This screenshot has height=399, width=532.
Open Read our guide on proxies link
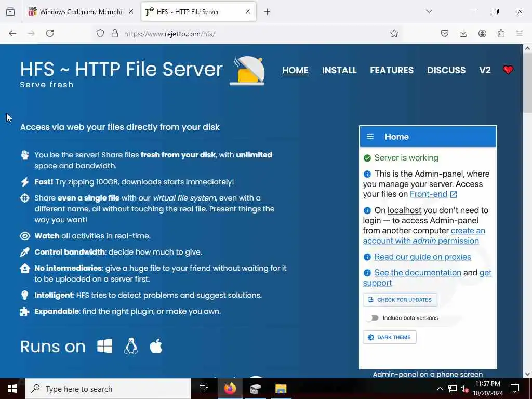(x=422, y=257)
